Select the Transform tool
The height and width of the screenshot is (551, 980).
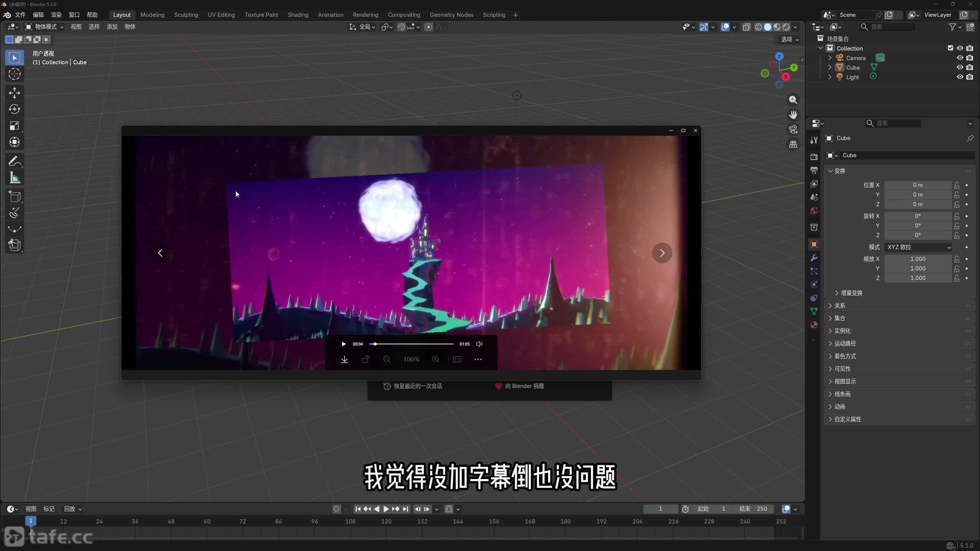pos(15,142)
